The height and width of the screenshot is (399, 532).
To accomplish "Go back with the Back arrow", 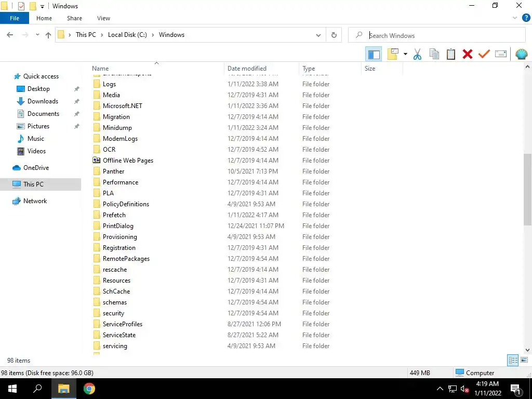I will tap(10, 35).
